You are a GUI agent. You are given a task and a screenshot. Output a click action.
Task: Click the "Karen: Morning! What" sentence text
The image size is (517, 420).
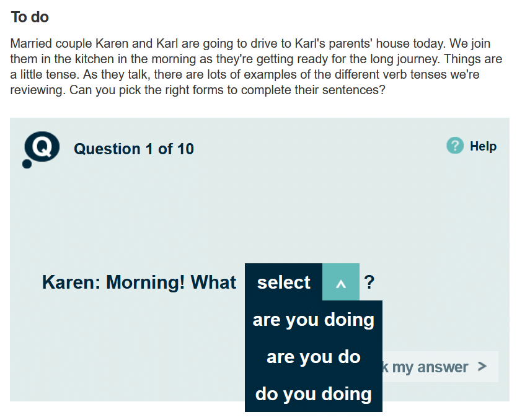pyautogui.click(x=139, y=282)
